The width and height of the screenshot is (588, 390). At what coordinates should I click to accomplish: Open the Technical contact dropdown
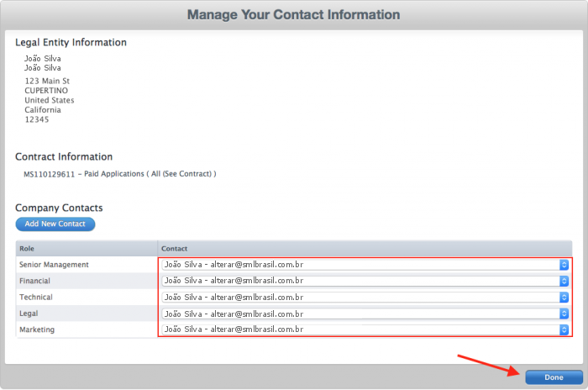(361, 297)
